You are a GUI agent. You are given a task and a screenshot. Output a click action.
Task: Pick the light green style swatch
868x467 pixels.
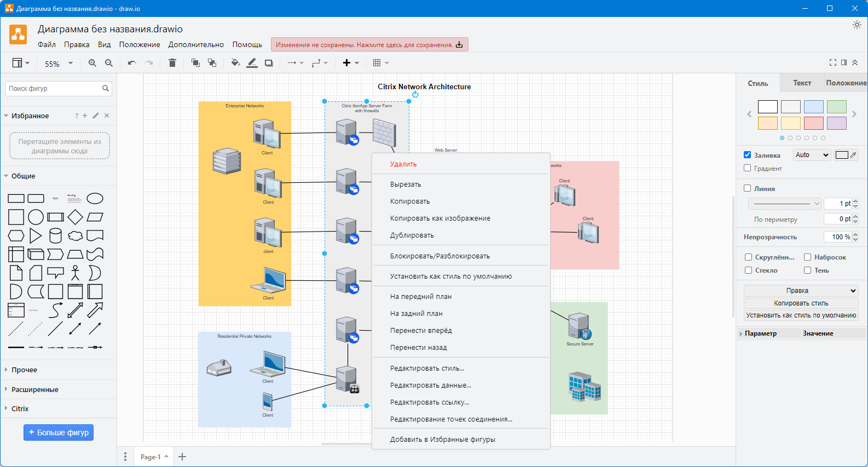(836, 107)
